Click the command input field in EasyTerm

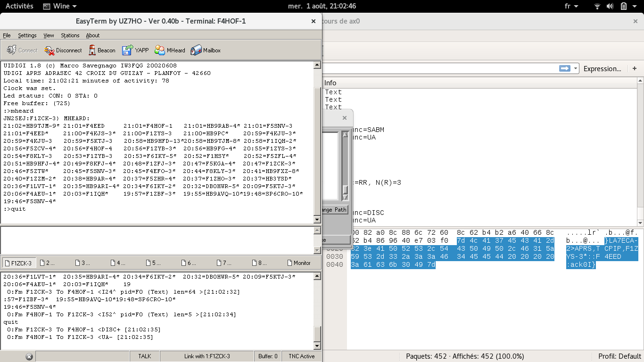point(157,240)
